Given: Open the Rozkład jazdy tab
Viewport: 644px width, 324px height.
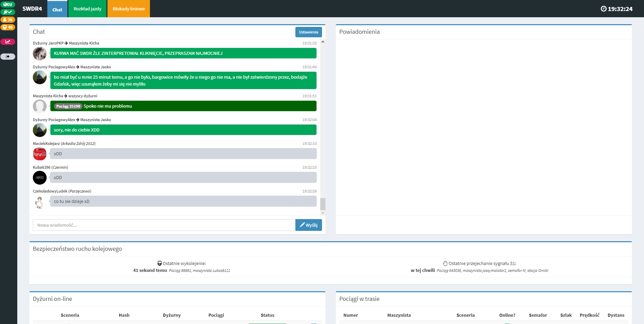Looking at the screenshot, I should point(87,9).
